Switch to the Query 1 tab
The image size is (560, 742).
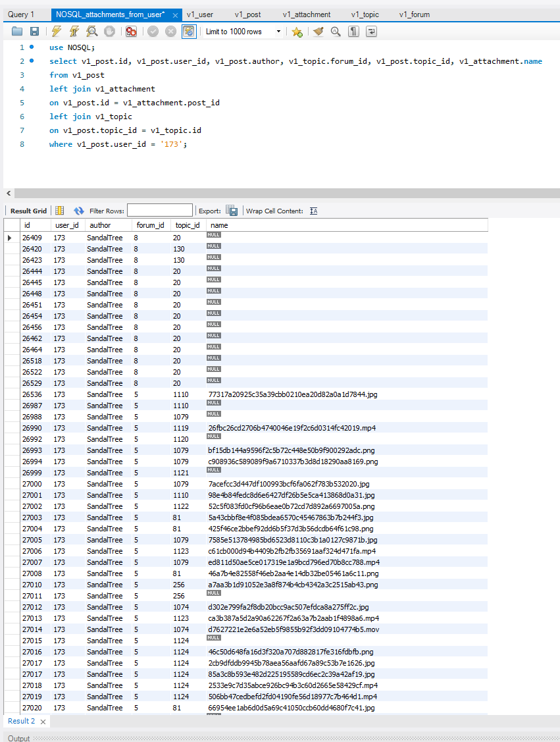coord(21,14)
